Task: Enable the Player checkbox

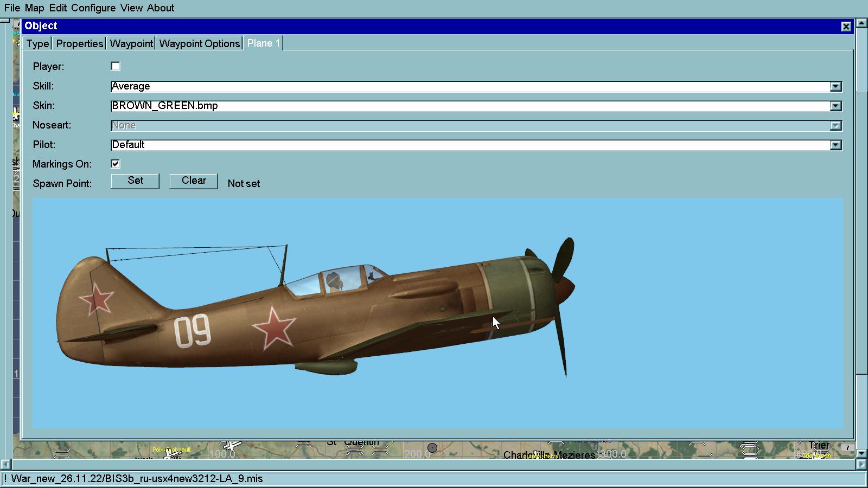Action: [116, 66]
